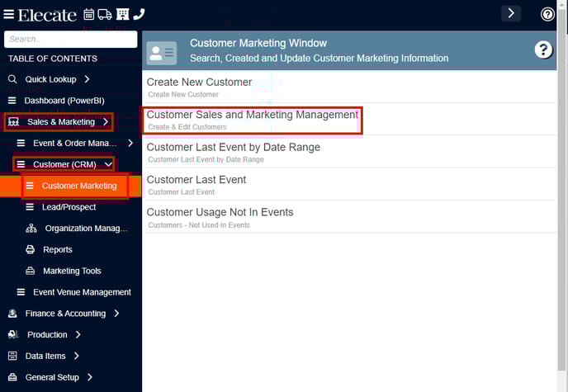Expand Data Items chevron

coord(76,357)
